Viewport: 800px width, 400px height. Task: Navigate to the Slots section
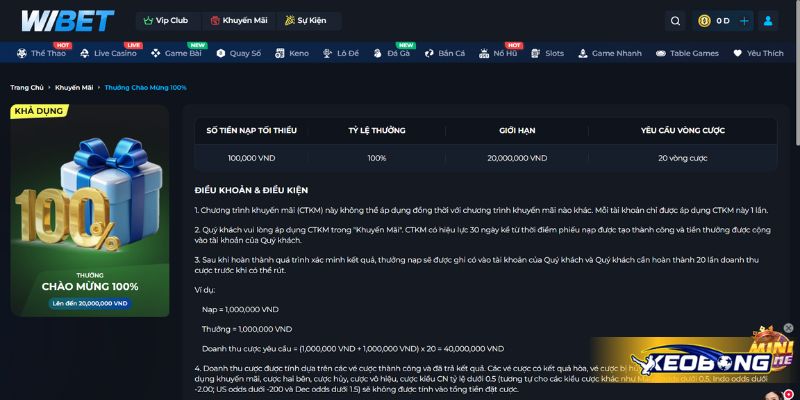point(547,53)
